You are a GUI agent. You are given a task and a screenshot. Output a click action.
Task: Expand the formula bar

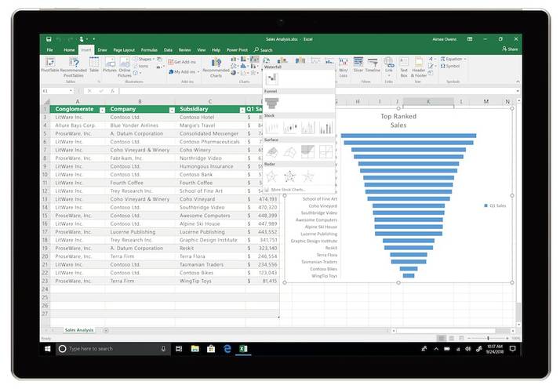[518, 91]
